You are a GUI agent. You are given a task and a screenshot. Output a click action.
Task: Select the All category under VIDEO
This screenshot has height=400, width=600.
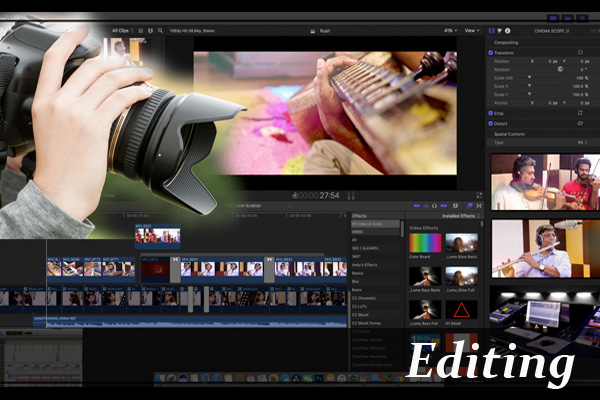click(x=375, y=240)
